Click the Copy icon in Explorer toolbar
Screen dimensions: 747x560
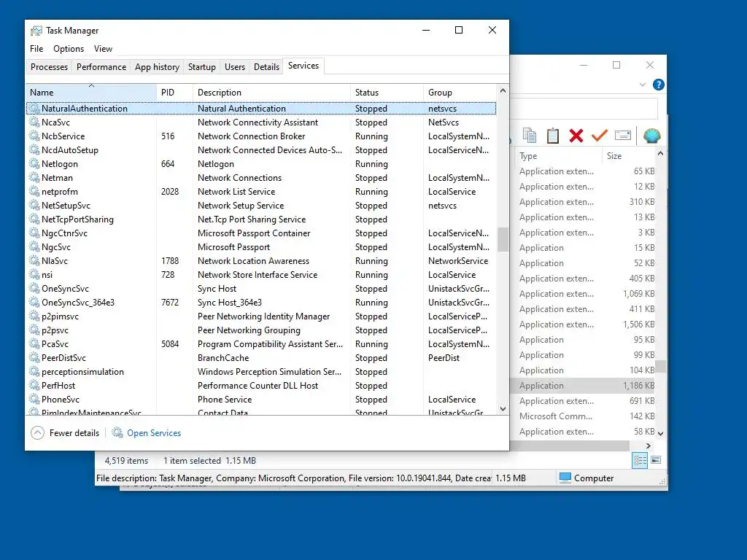coord(530,136)
